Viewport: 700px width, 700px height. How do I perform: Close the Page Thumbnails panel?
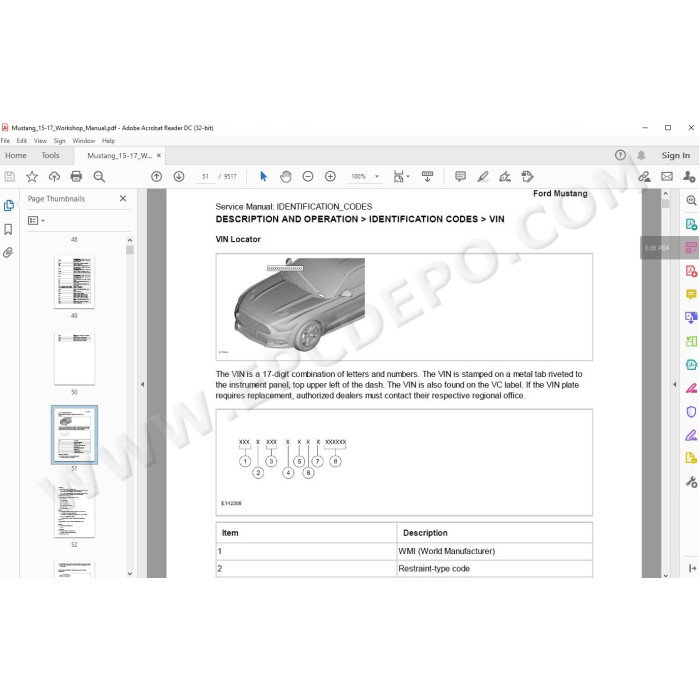point(123,198)
